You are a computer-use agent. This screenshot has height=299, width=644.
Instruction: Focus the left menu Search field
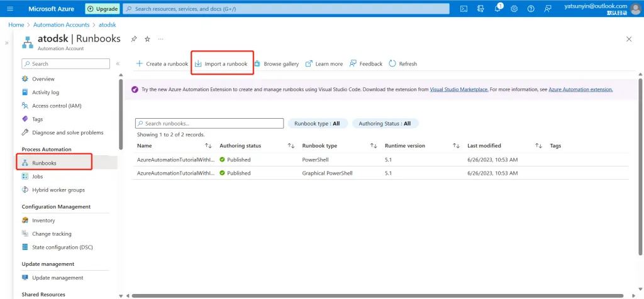pos(65,63)
